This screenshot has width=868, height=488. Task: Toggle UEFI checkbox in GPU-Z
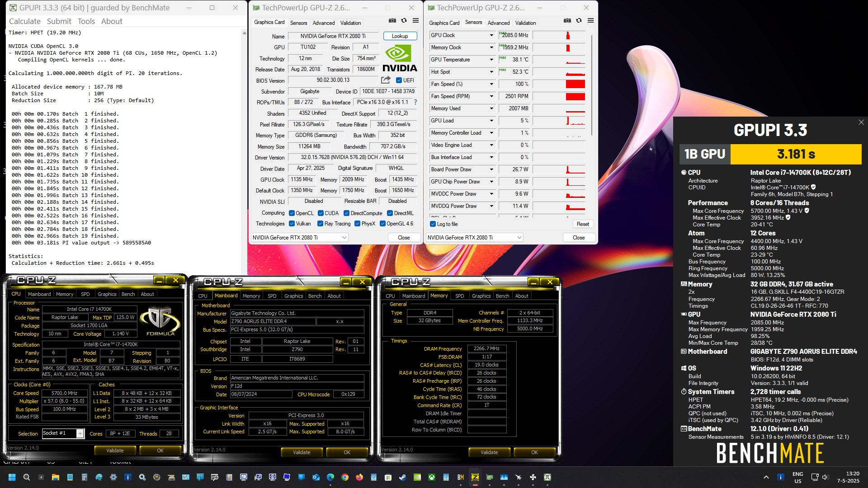[x=399, y=80]
